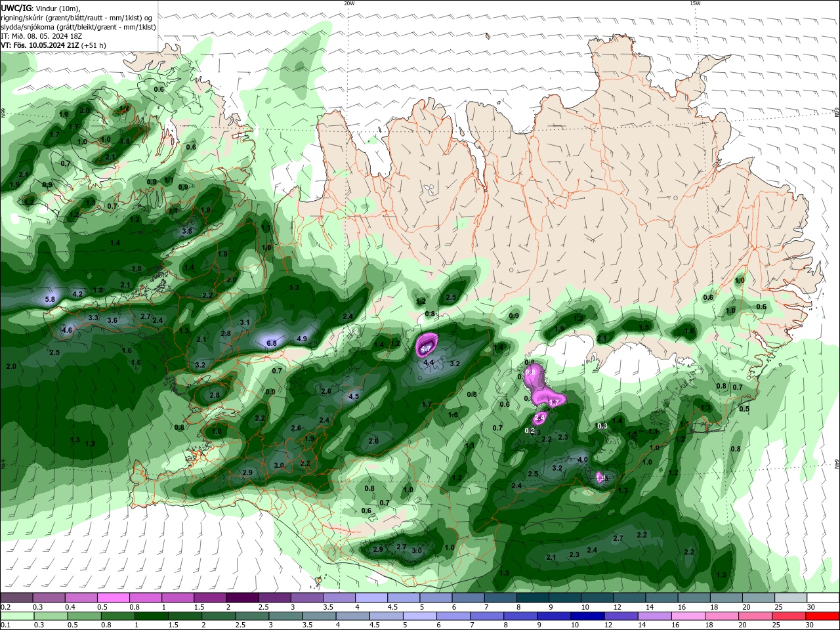Viewport: 840px width, 630px height.
Task: Select the dark teal 9 mm snow swatch
Action: [x=564, y=598]
